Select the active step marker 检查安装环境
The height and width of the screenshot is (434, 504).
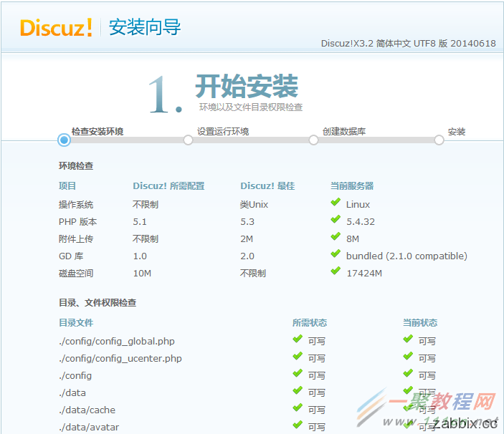tap(64, 140)
